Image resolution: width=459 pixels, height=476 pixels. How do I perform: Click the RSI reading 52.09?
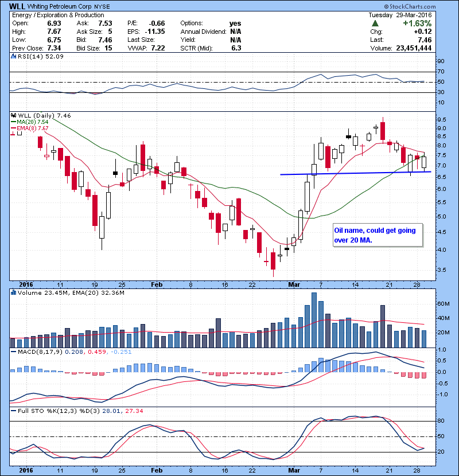coord(56,56)
